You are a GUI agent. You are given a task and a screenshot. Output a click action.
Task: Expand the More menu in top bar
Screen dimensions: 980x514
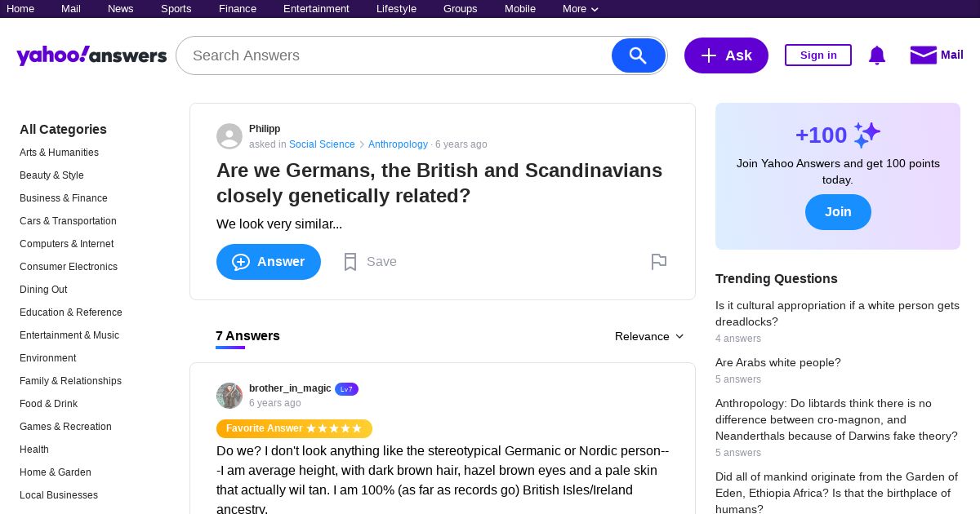[x=581, y=9]
